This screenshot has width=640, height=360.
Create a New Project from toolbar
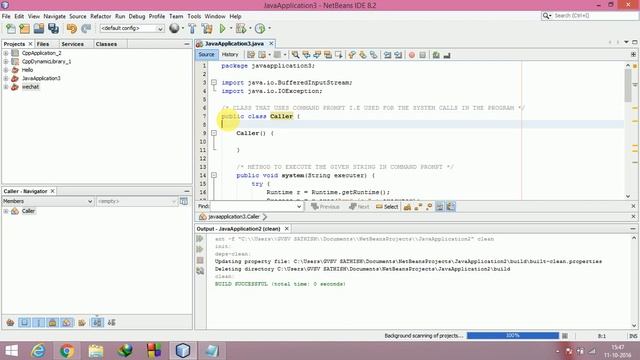coord(24,28)
